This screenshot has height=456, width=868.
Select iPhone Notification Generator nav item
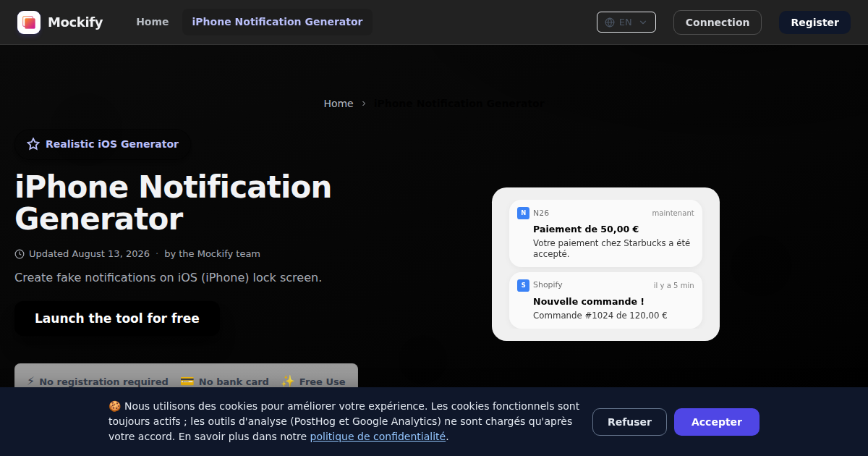277,22
